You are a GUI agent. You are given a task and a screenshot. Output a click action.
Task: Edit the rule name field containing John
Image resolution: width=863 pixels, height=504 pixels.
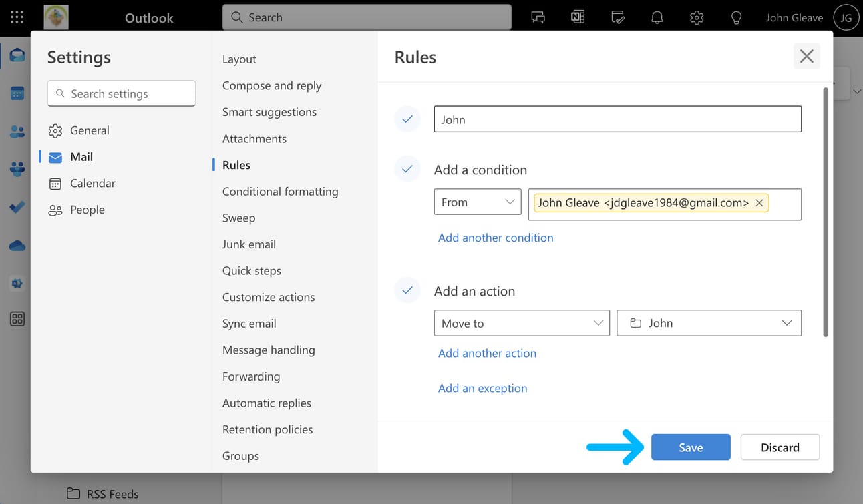pos(618,119)
